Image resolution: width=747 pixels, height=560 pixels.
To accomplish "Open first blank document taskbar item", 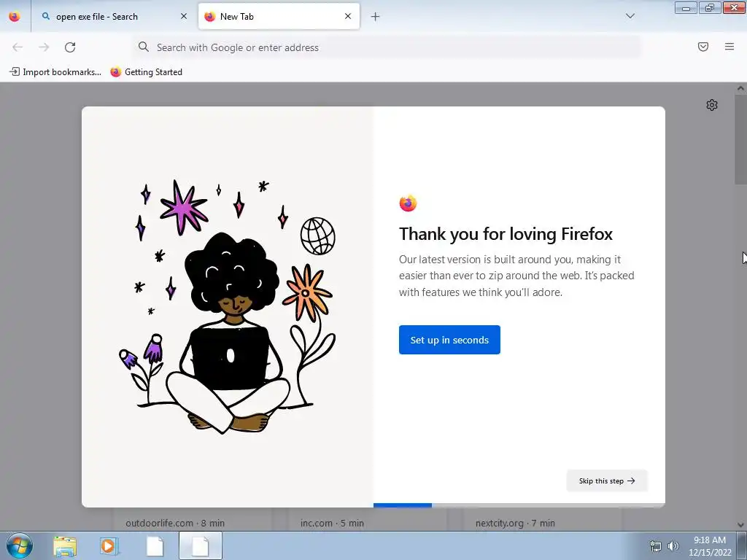I will point(155,546).
